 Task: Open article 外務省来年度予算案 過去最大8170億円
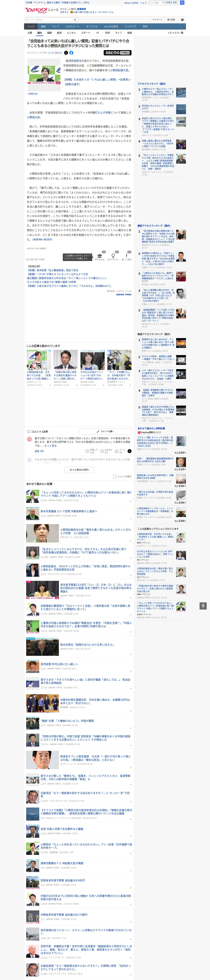[64, 915]
